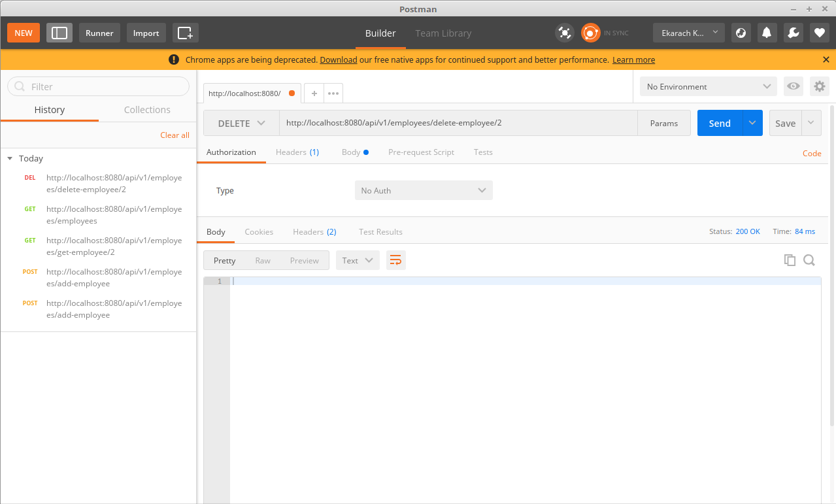This screenshot has height=504, width=836.
Task: Click the orange NEW button
Action: click(x=24, y=33)
